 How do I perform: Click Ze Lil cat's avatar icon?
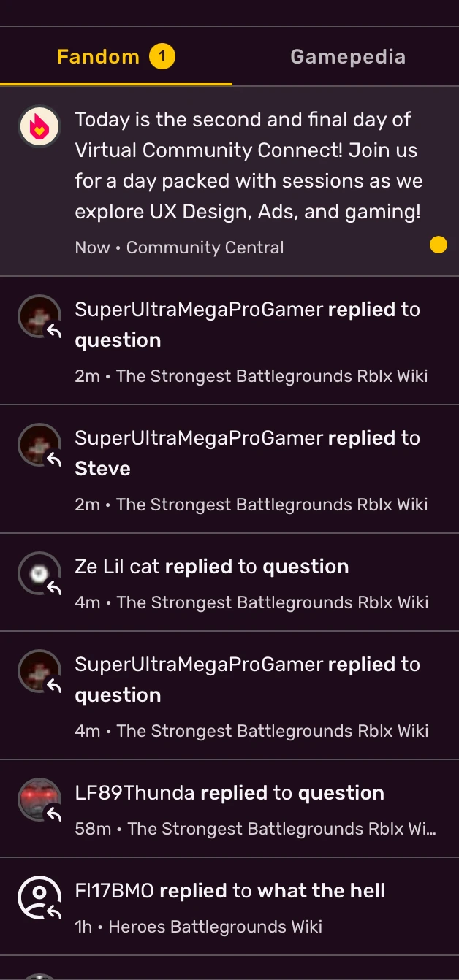39,573
